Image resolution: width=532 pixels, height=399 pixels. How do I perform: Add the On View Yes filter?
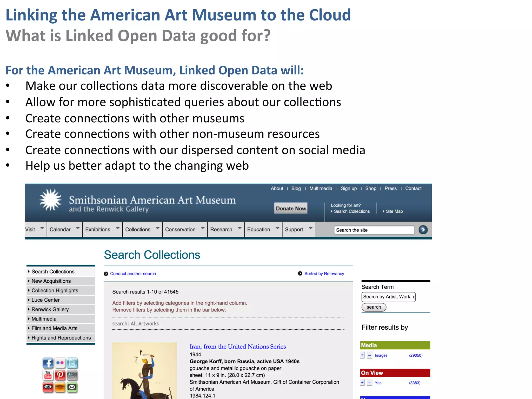[x=362, y=383]
